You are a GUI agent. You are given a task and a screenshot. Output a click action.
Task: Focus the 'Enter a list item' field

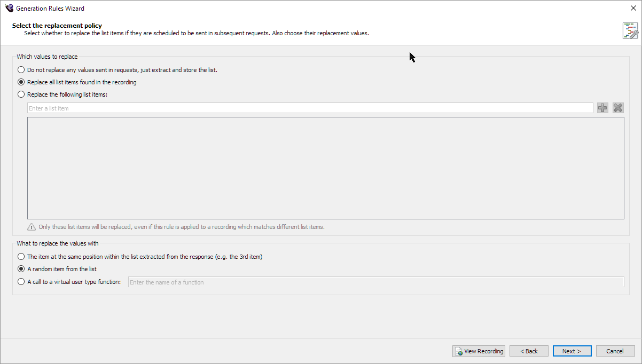tap(310, 108)
